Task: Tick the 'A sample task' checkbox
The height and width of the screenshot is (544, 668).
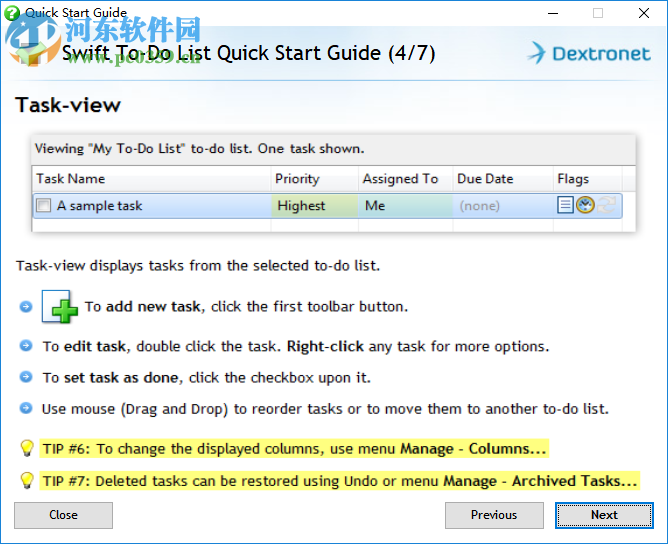Action: [x=43, y=205]
